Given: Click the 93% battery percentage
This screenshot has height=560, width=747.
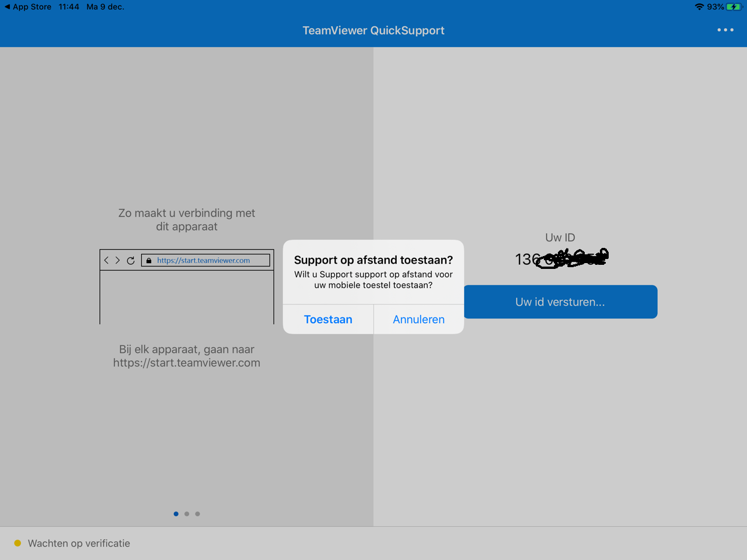Looking at the screenshot, I should click(x=715, y=7).
